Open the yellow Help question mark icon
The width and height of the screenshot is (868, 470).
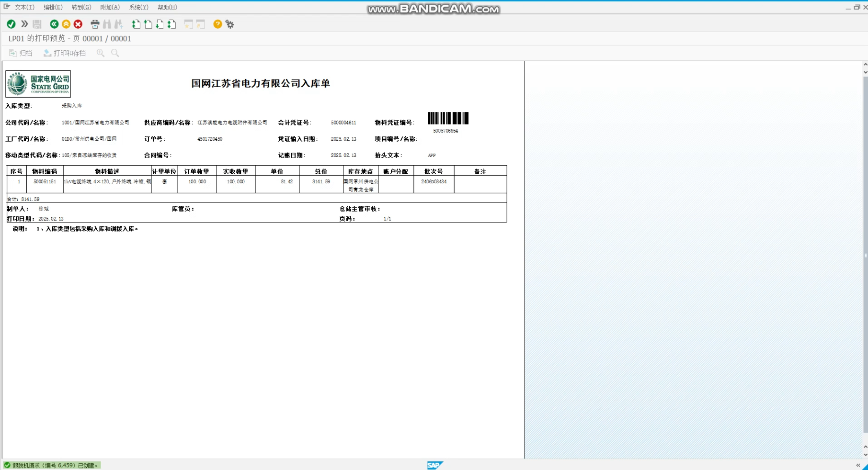217,24
